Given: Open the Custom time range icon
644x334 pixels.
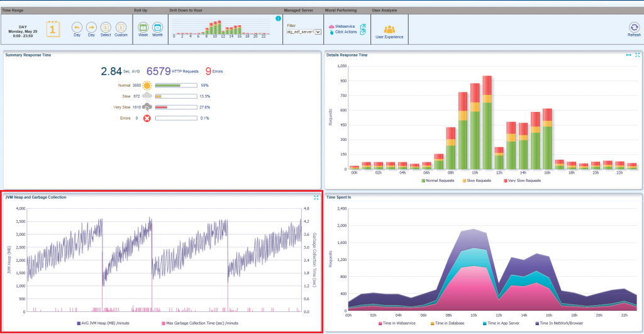Looking at the screenshot, I should pos(121,27).
